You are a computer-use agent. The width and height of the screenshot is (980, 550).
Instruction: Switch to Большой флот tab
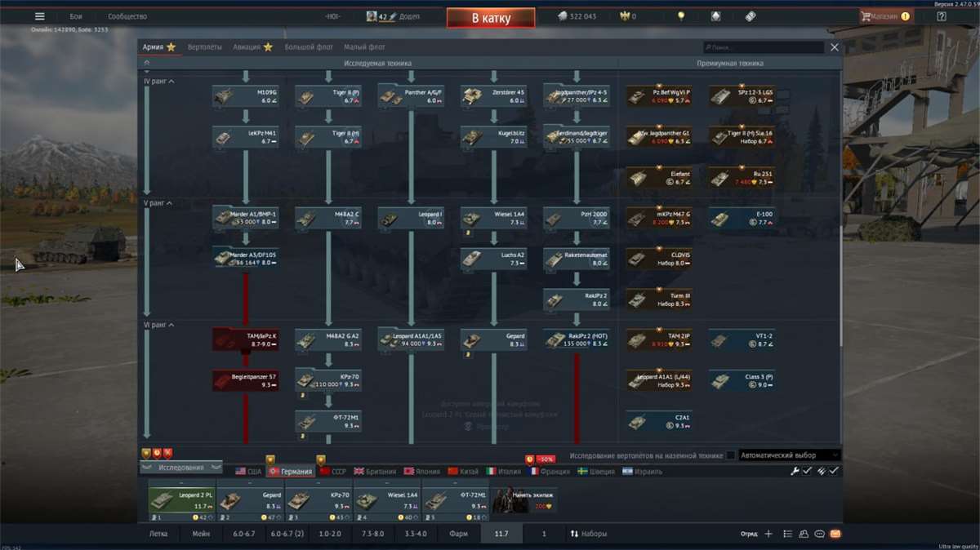coord(310,47)
